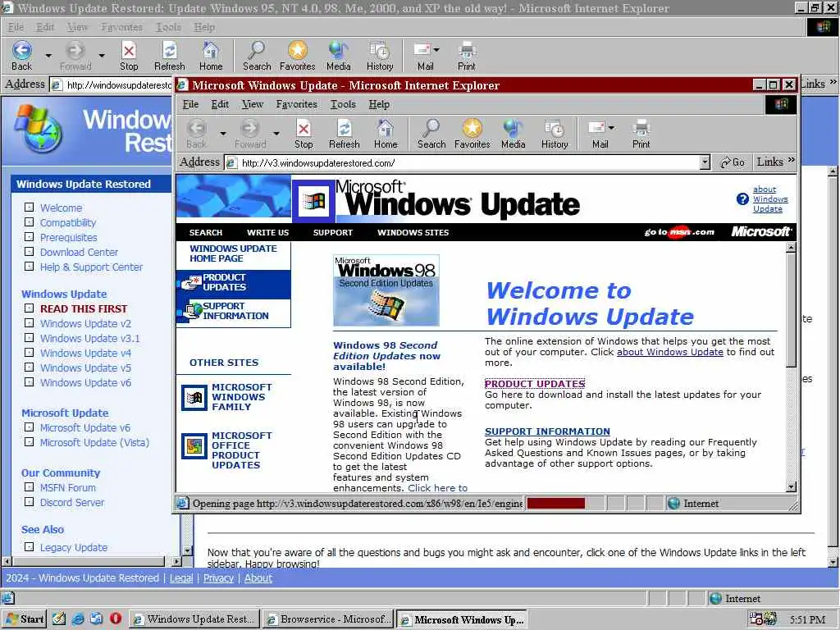Click the Microsoft Office Product Updates icon

pyautogui.click(x=194, y=445)
